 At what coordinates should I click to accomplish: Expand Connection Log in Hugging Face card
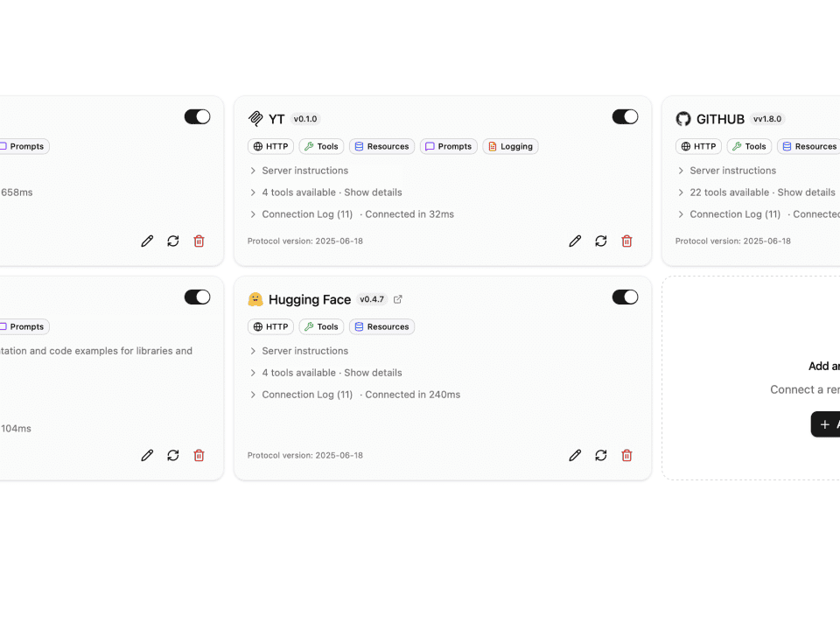point(301,395)
